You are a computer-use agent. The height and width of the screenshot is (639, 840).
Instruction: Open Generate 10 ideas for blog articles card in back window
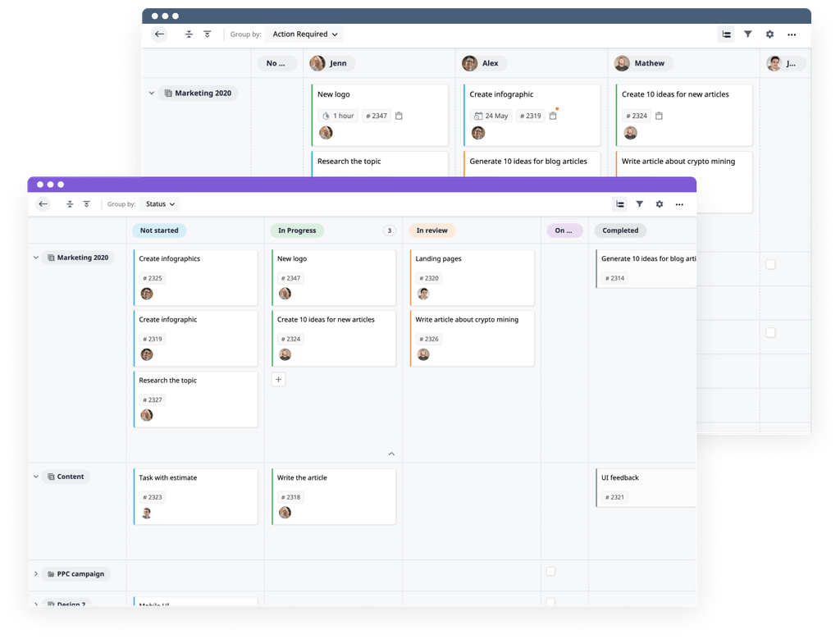[x=532, y=164]
